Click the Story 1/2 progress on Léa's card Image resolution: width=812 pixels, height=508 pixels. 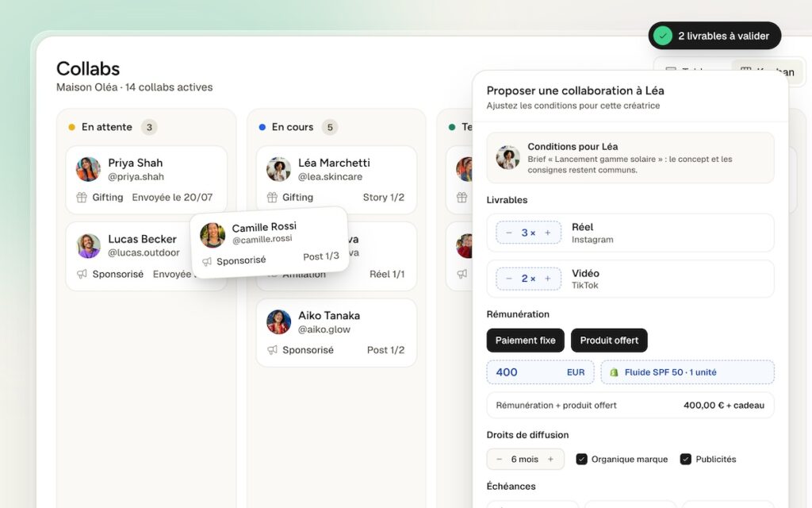(383, 198)
